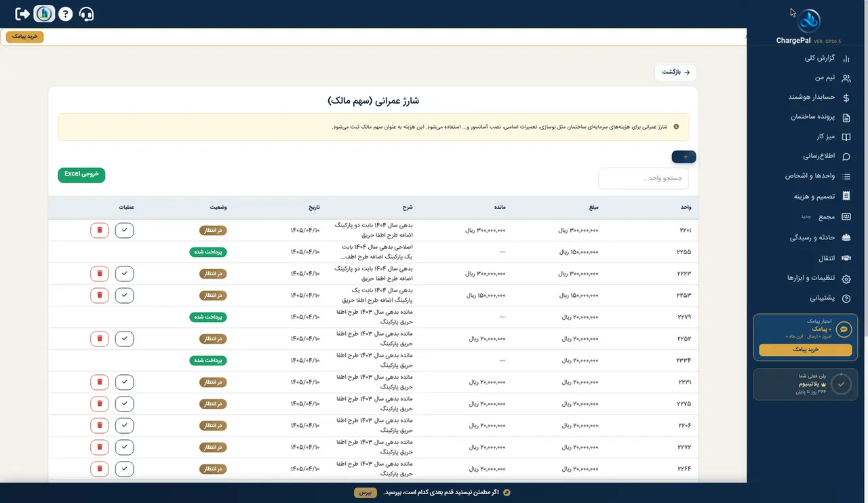868x503 pixels.
Task: Click the plan checkmark circle icon
Action: [x=841, y=384]
